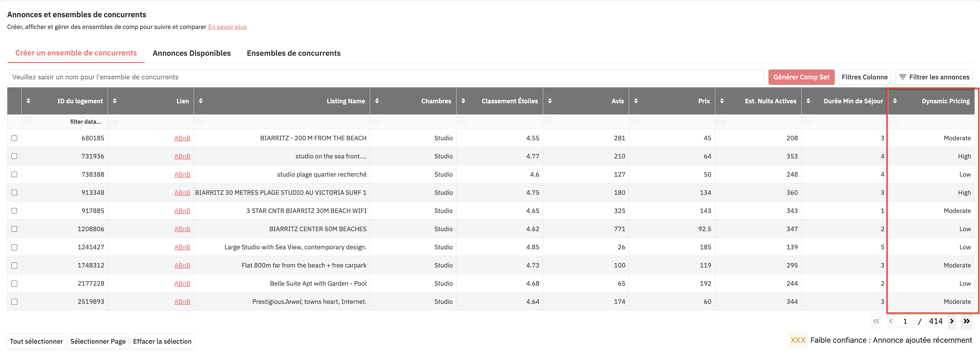980x359 pixels.
Task: Open Filtres Colonne options
Action: (864, 77)
